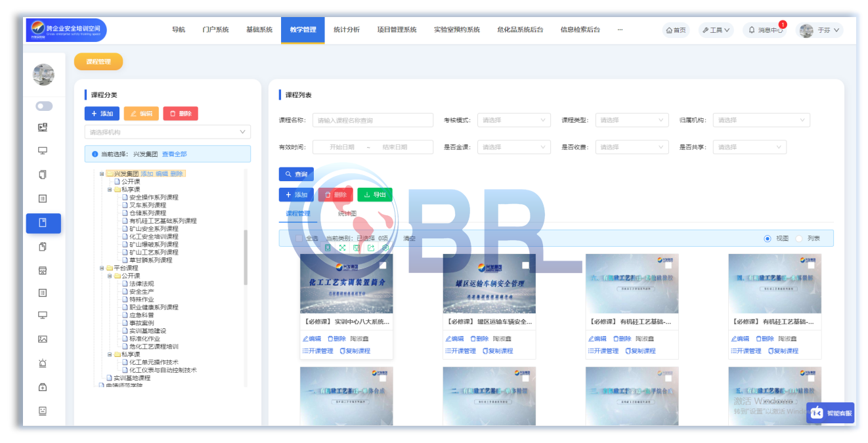Click the red 删除 button above course list
Viewport: 868px width, 443px height.
click(x=336, y=195)
